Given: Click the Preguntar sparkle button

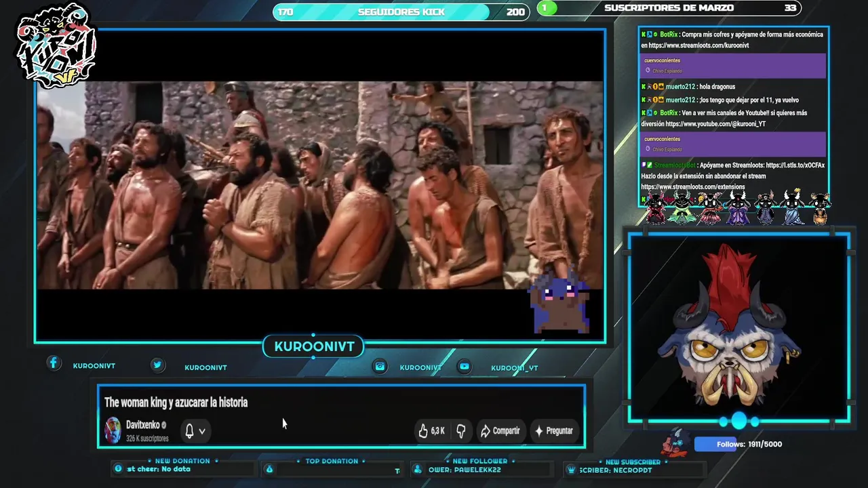Looking at the screenshot, I should 554,430.
